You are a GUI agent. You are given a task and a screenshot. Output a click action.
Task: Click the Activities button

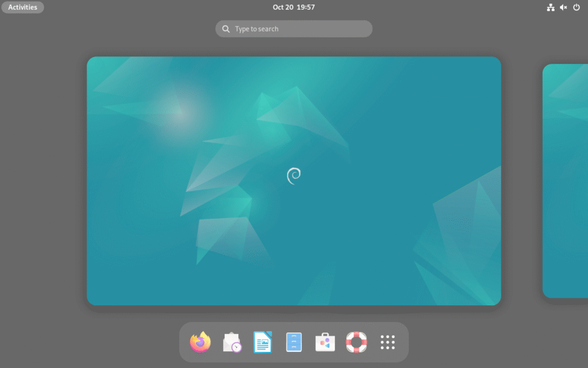pos(22,7)
